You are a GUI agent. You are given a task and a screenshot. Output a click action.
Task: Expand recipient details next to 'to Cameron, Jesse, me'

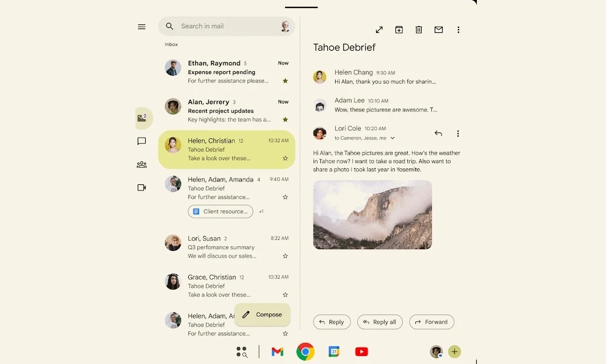coord(392,138)
